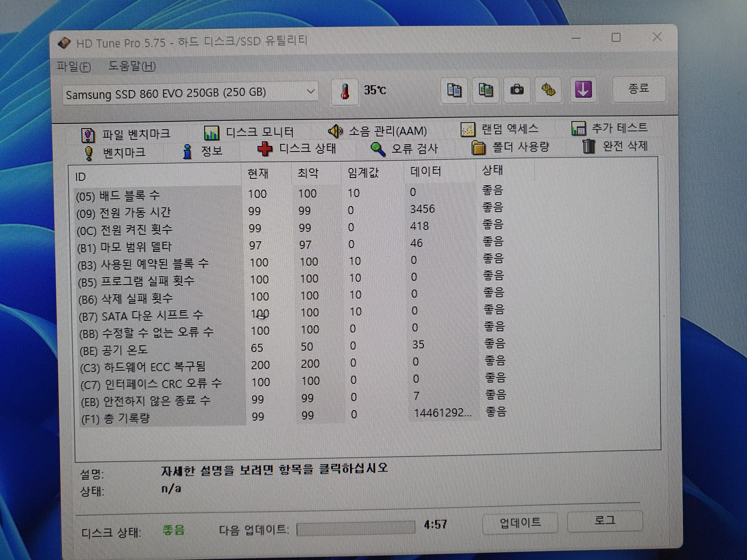Select the (B3) 사용된 예약된 블록 수 row

290,262
